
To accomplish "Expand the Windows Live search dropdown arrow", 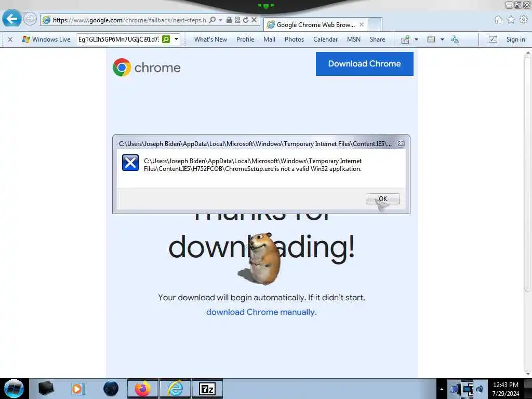I will 177,39.
